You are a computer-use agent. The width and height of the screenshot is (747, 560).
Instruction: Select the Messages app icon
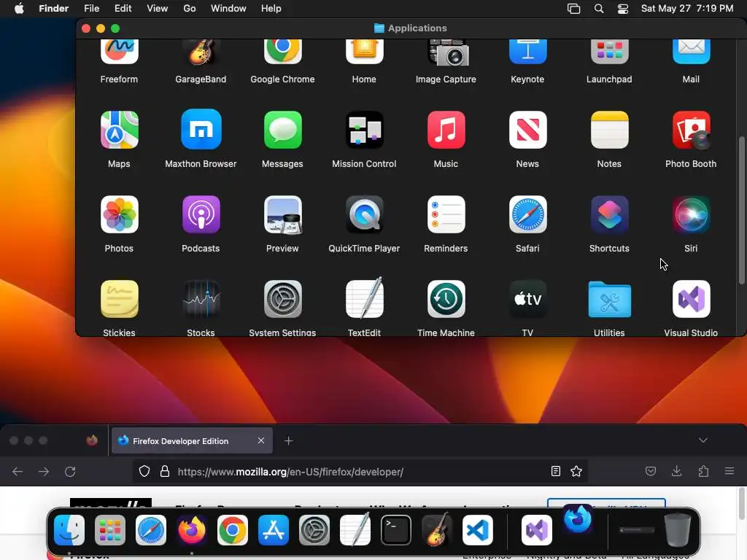pyautogui.click(x=282, y=130)
